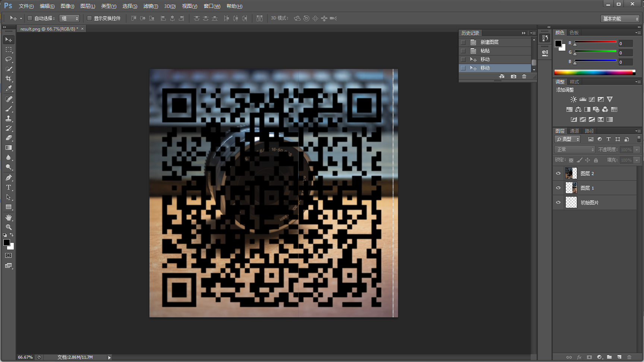644x362 pixels.
Task: Open the History panel flyout menu
Action: [533, 33]
